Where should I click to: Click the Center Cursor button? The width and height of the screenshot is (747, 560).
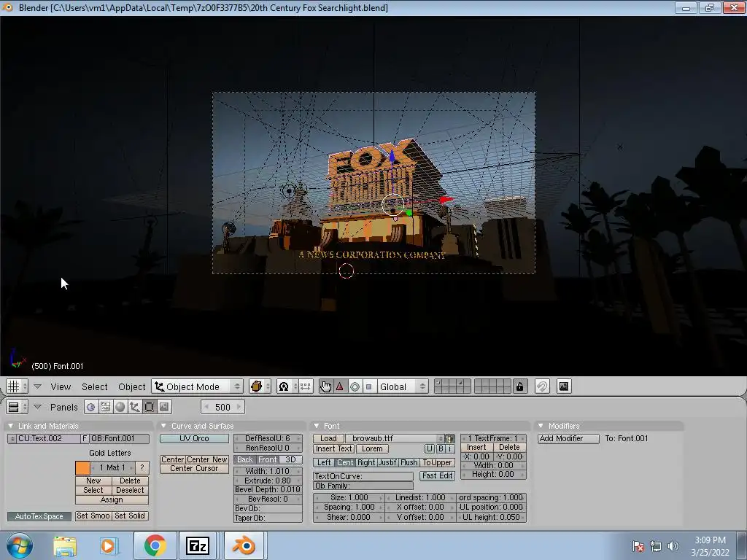(194, 469)
